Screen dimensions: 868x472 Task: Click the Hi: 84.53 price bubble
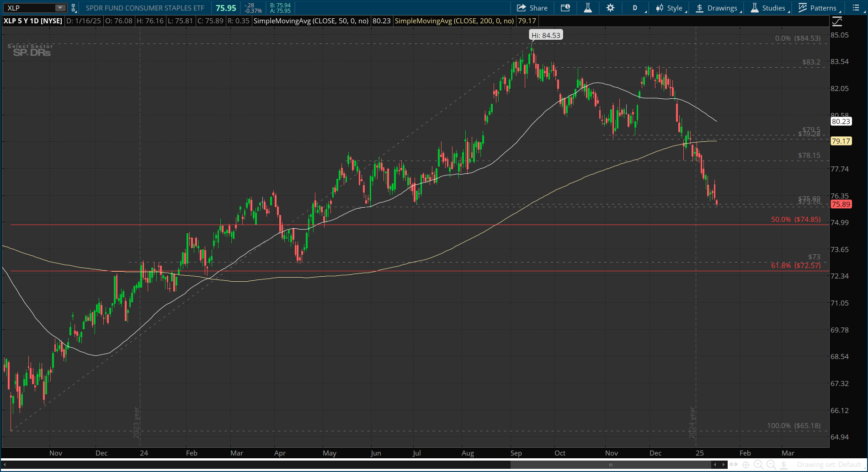pos(546,35)
